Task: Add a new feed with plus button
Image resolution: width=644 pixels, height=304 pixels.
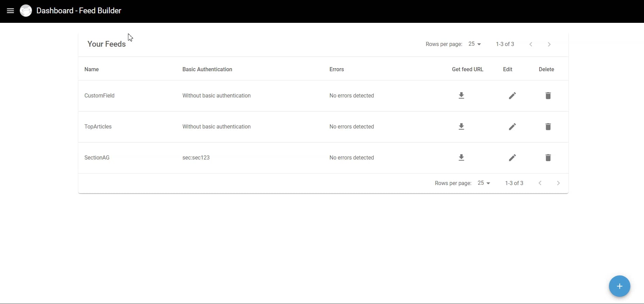Action: pyautogui.click(x=619, y=286)
